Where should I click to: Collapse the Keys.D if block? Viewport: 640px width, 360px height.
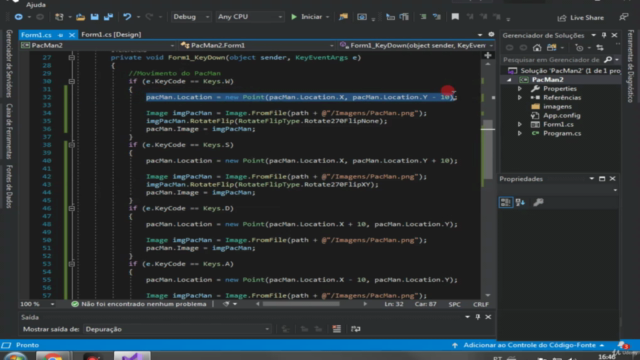click(x=71, y=209)
